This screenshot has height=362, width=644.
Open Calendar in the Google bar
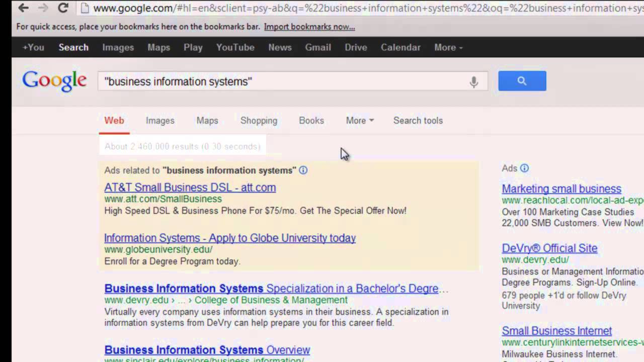pos(400,47)
